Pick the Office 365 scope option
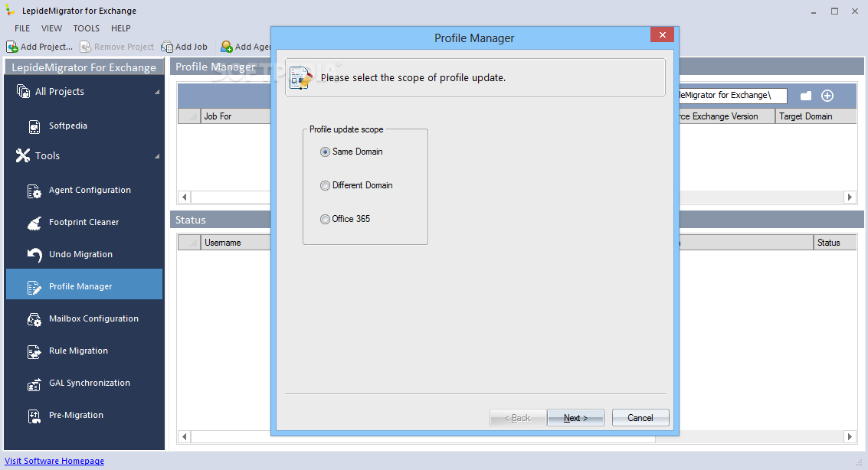Screen dimensions: 868x470 click(x=325, y=219)
